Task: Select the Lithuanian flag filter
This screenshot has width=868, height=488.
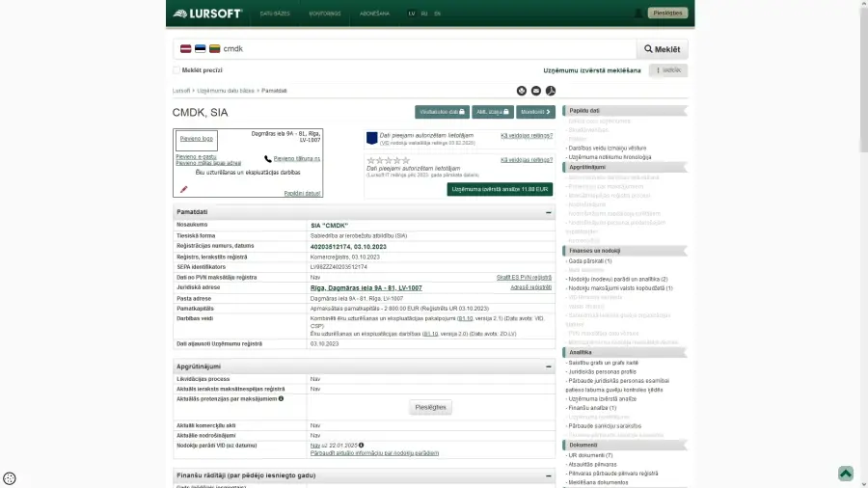Action: click(x=214, y=48)
